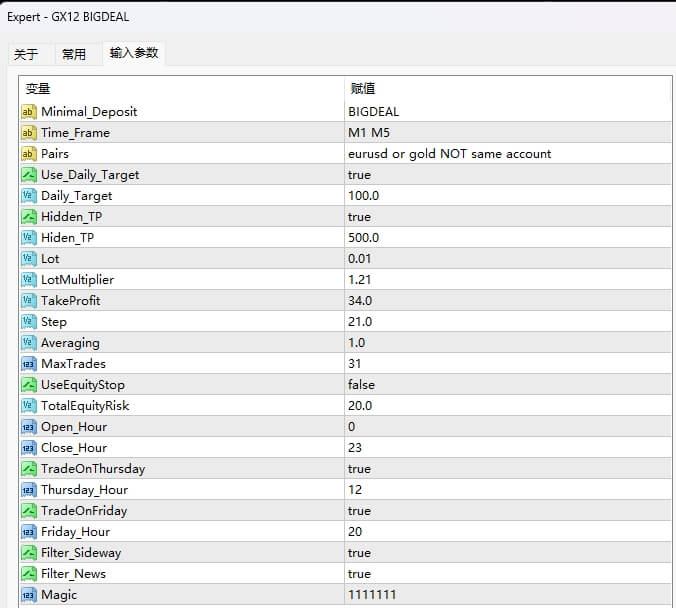Click the Averaging value 1.0

point(357,343)
